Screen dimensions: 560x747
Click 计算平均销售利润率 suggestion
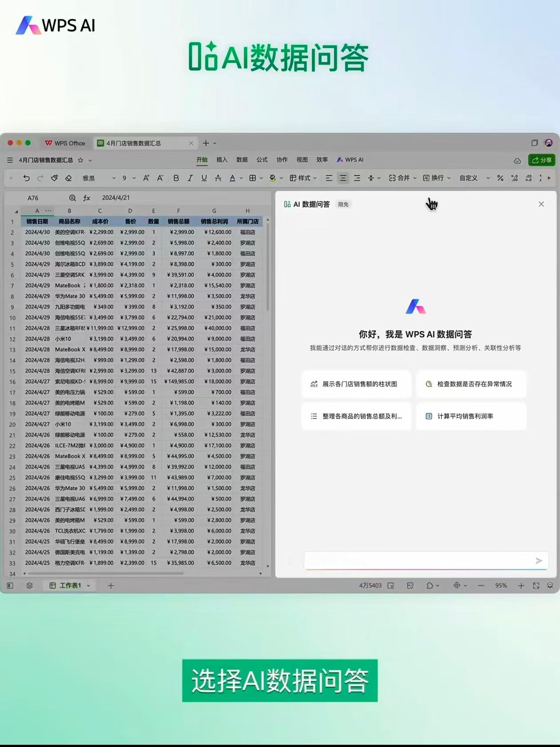click(471, 416)
